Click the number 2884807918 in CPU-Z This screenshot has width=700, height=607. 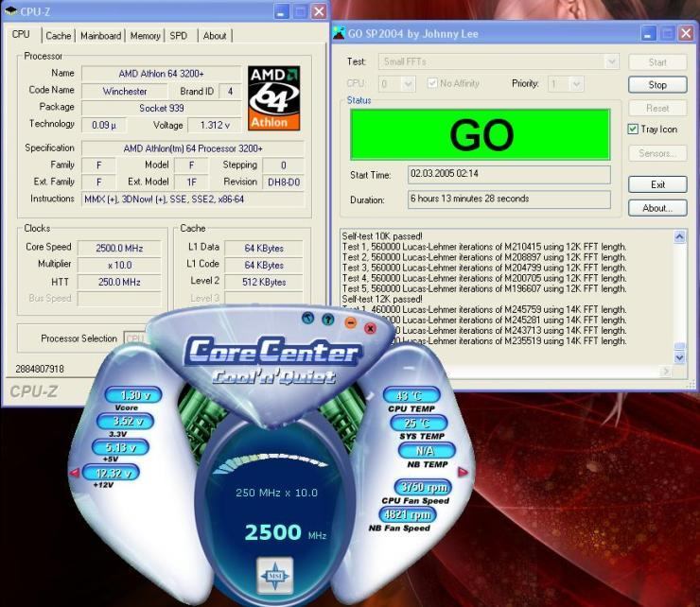click(40, 369)
